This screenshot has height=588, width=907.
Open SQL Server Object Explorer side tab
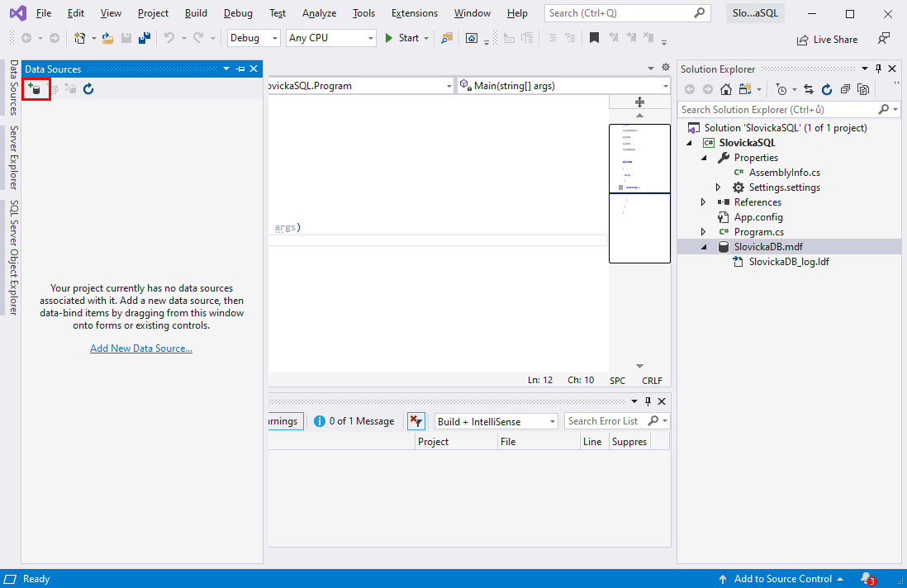pyautogui.click(x=13, y=258)
